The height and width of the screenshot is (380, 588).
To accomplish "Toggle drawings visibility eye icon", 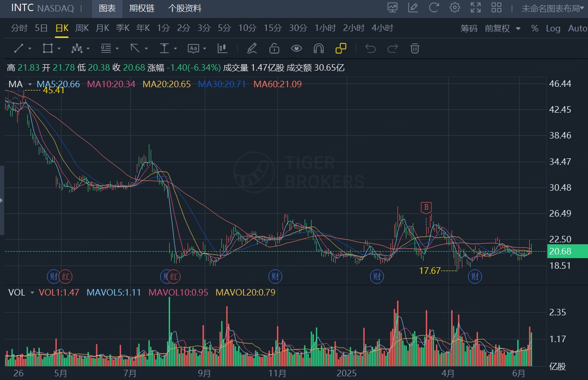I will click(x=296, y=48).
